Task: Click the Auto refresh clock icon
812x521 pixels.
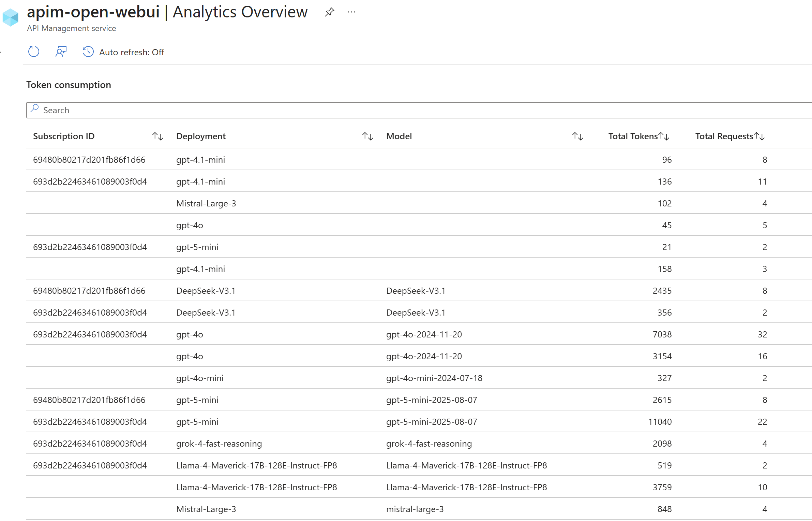Action: [x=88, y=52]
